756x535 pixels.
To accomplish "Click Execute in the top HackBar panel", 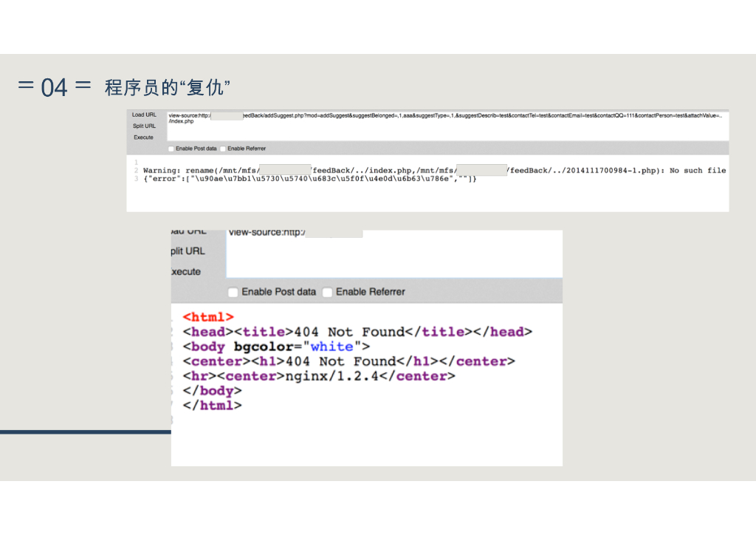I will tap(143, 137).
